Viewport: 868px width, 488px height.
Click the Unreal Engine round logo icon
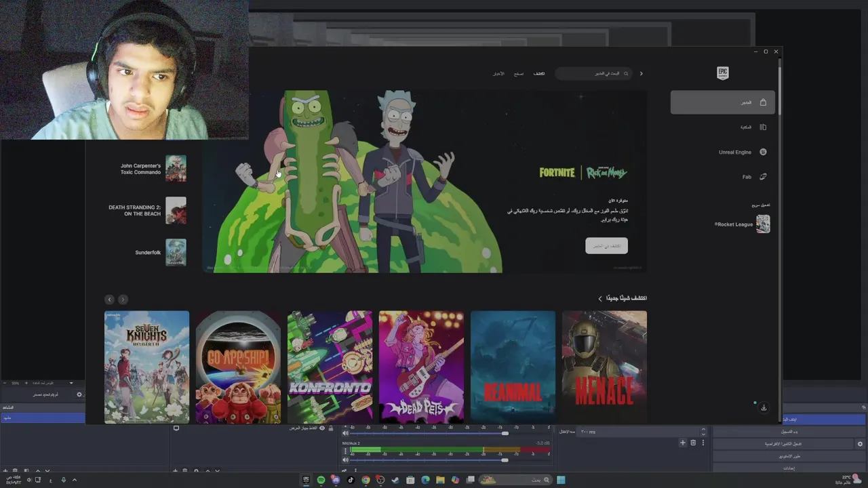pyautogui.click(x=763, y=152)
